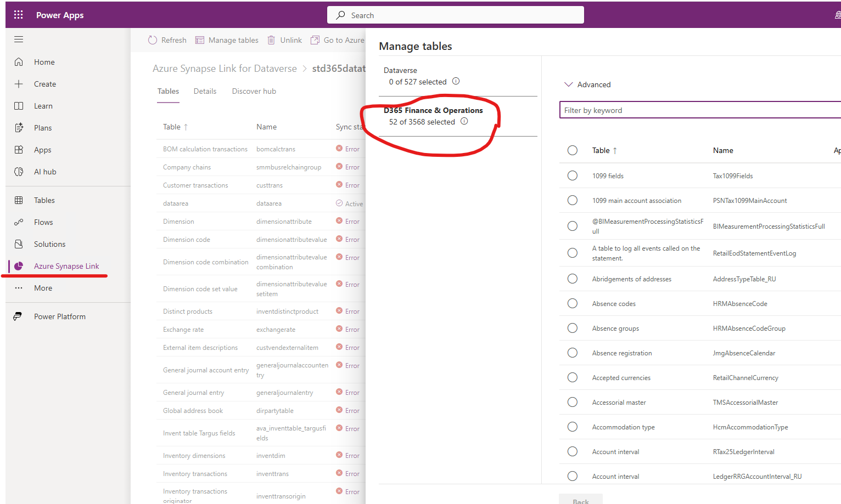Click Error status icon for bomcalctrans row
This screenshot has width=841, height=504.
coord(339,149)
